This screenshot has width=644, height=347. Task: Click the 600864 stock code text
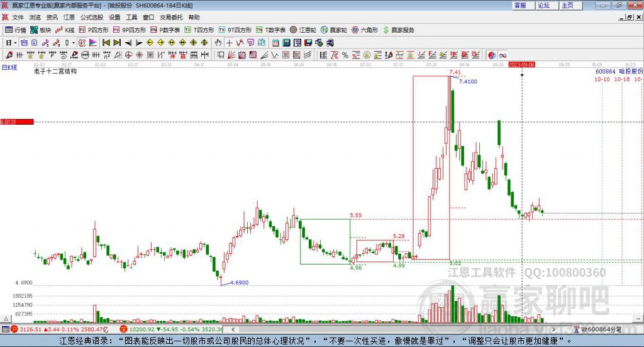[x=606, y=72]
